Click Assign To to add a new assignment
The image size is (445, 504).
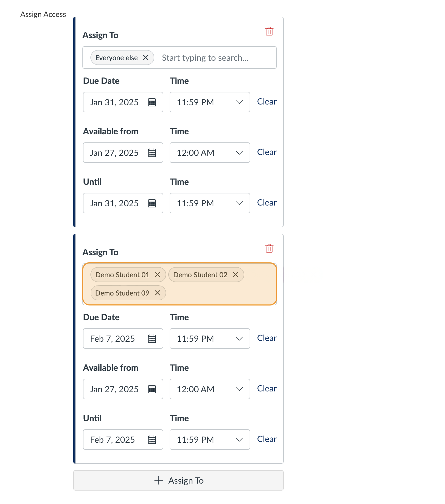click(x=178, y=480)
